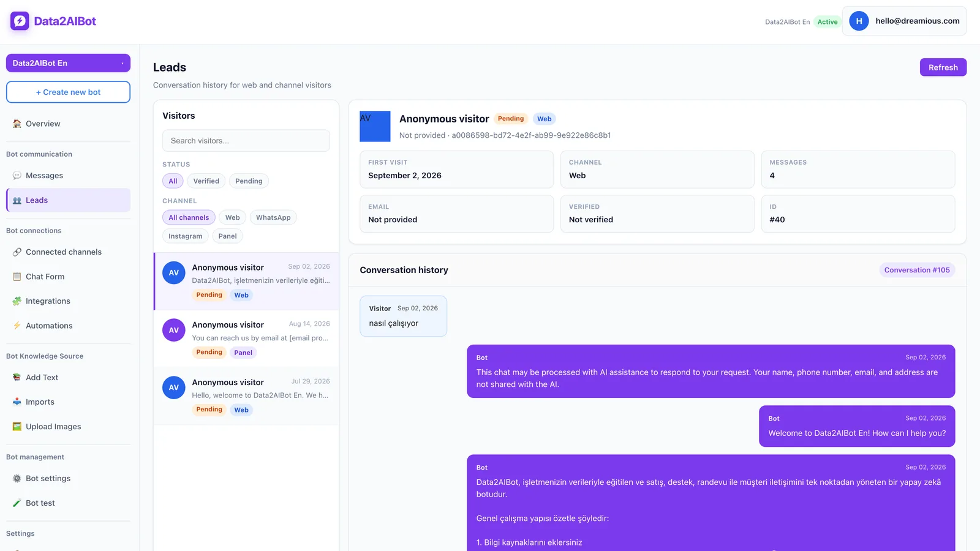Select the Aug 14, 2026 Anonymous visitor row

(x=246, y=339)
